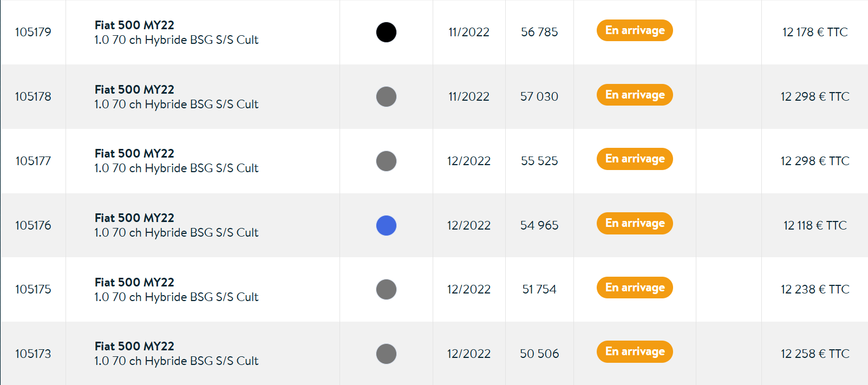Click the En arrivage badge for vehicle 105177

(635, 159)
